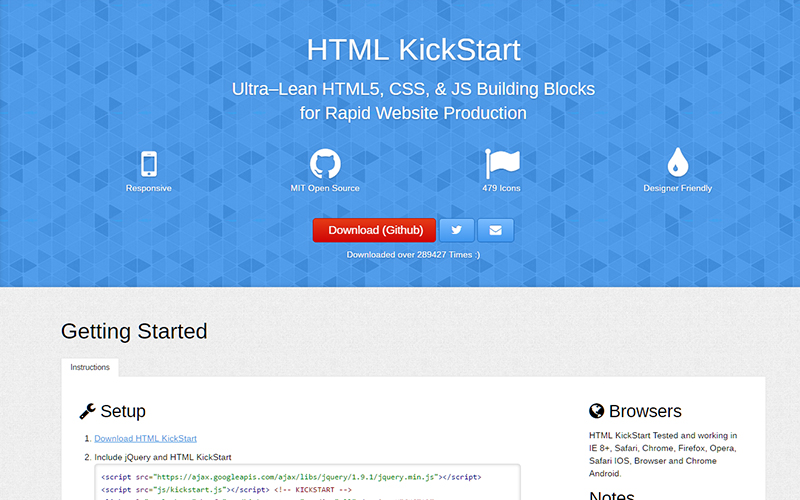
Task: Click the 'Ultra–Lean HTML5, CSS, & JS Building Blocks' tagline
Action: (x=413, y=89)
